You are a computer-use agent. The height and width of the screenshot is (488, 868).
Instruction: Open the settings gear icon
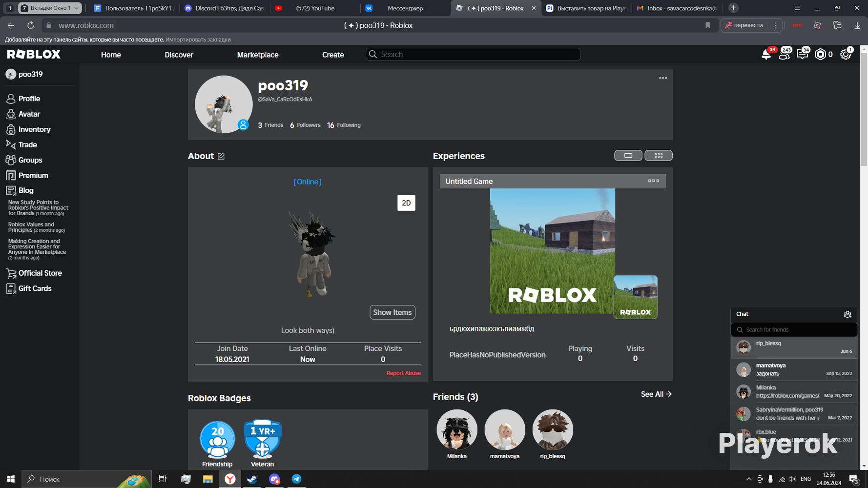pos(846,54)
